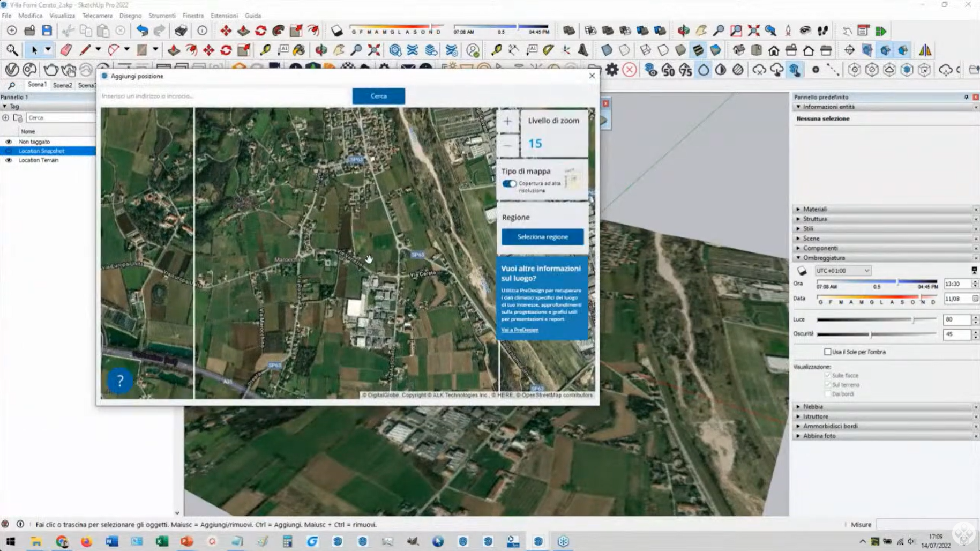The image size is (980, 551).
Task: Follow the 'Vai a PreDesign' link
Action: 520,330
